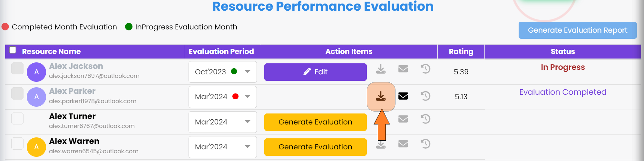Tick the checkbox for Alex Turner

point(17,119)
